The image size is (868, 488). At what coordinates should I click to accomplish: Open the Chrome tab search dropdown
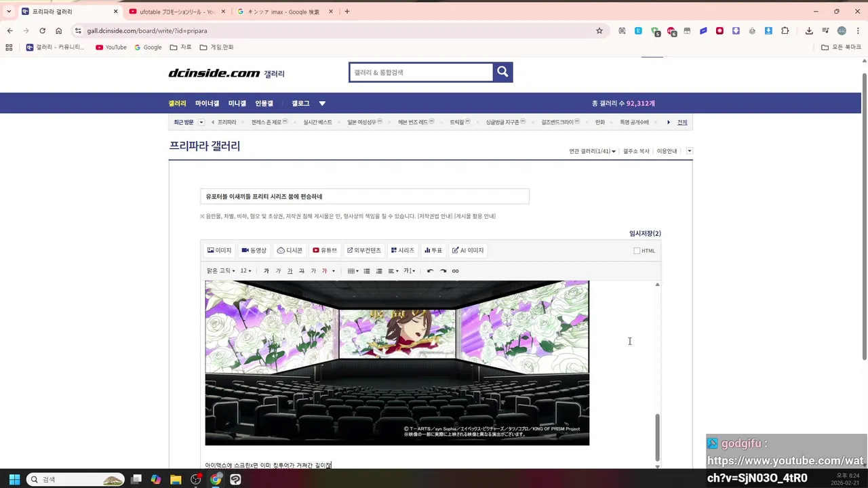point(9,12)
